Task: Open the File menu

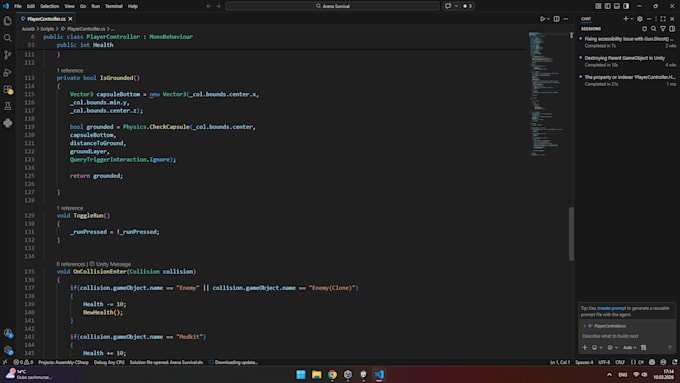Action: tap(18, 6)
